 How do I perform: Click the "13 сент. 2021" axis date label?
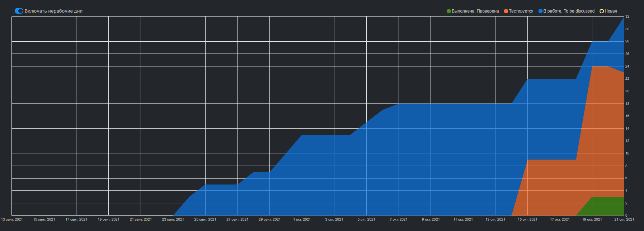(x=12, y=219)
